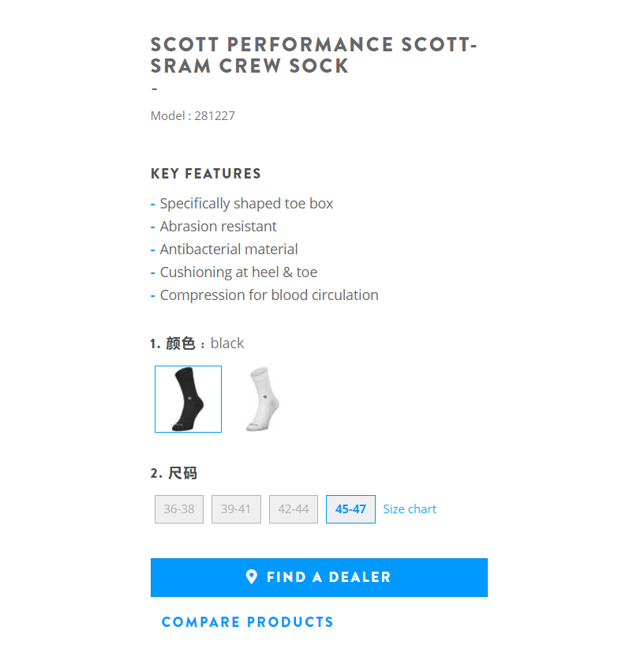
Task: Click the location pin icon
Action: [x=252, y=577]
